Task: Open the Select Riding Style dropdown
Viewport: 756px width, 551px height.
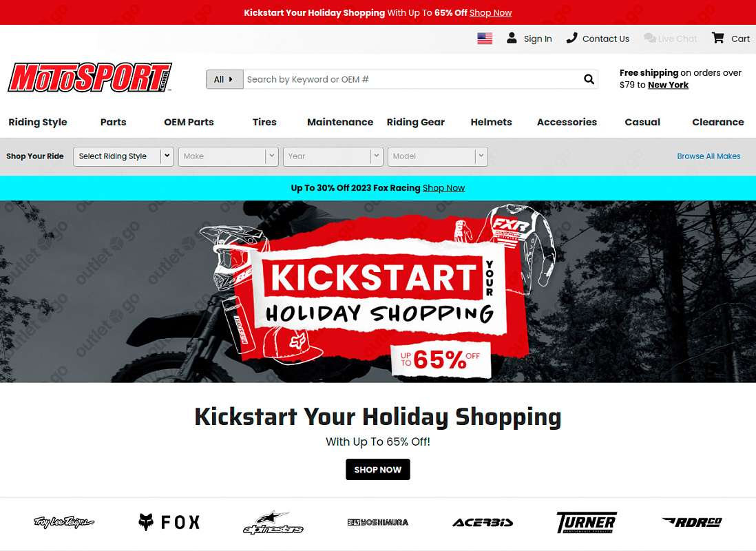Action: 123,156
